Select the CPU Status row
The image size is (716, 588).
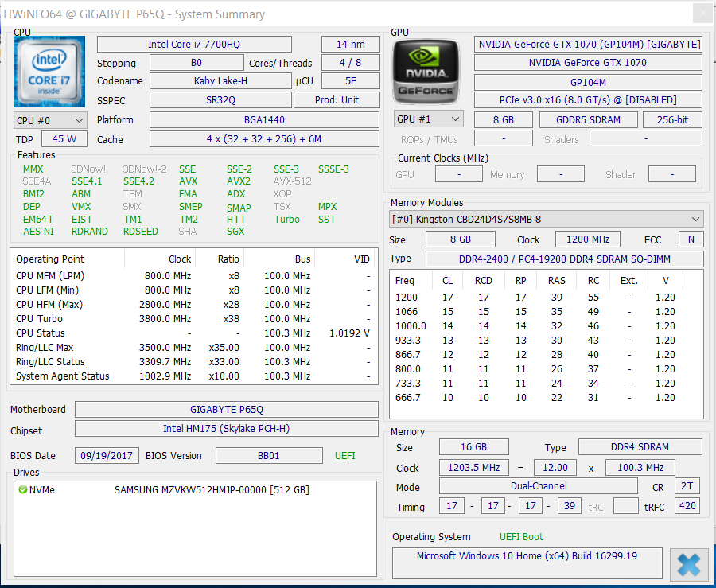tap(193, 333)
